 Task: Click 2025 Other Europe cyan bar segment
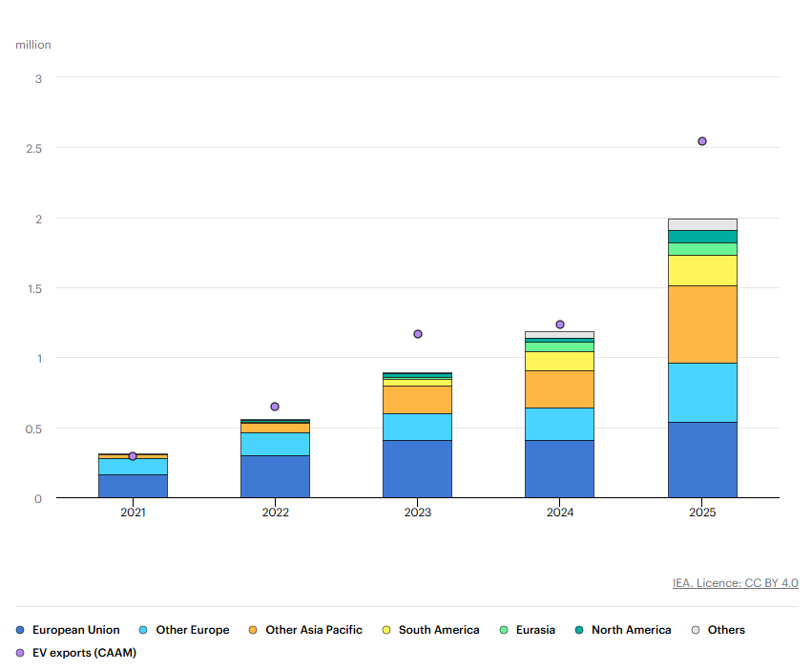click(702, 393)
